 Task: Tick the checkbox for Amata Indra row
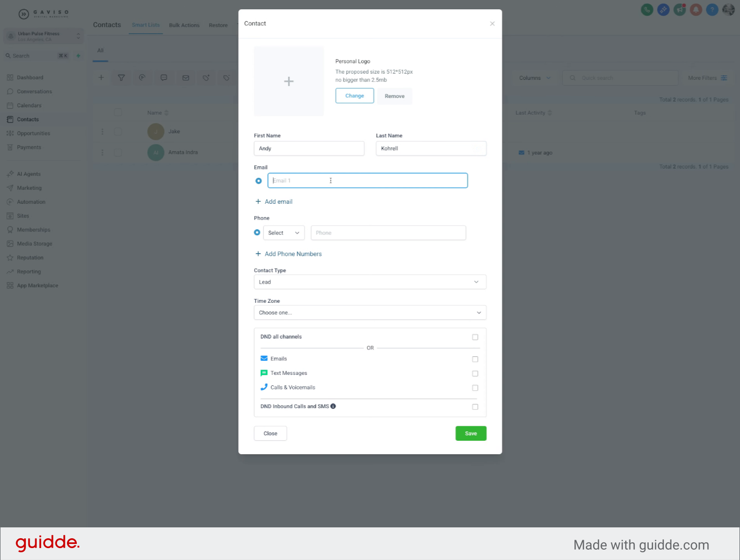point(118,152)
